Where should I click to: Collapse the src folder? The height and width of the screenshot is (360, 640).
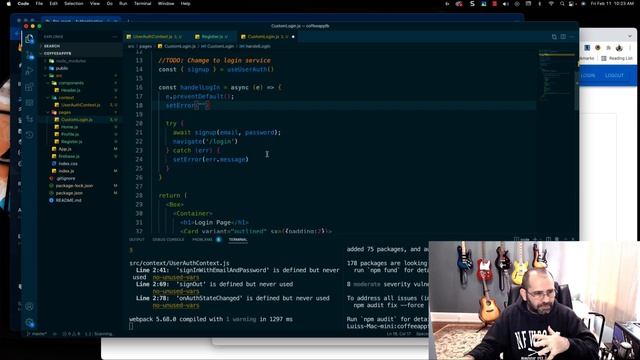[x=59, y=76]
